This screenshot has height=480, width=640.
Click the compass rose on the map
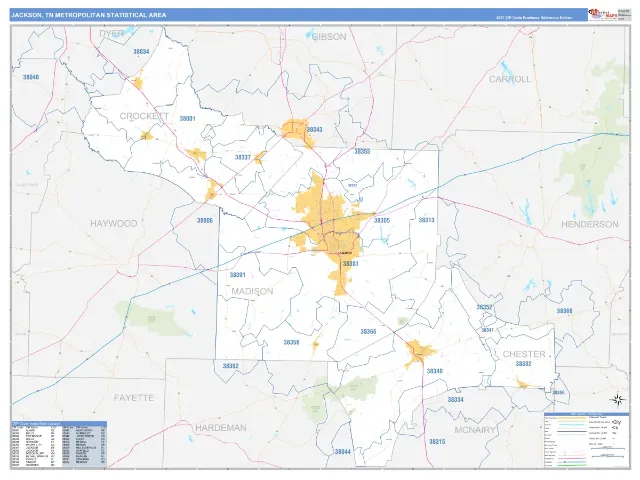pos(618,400)
